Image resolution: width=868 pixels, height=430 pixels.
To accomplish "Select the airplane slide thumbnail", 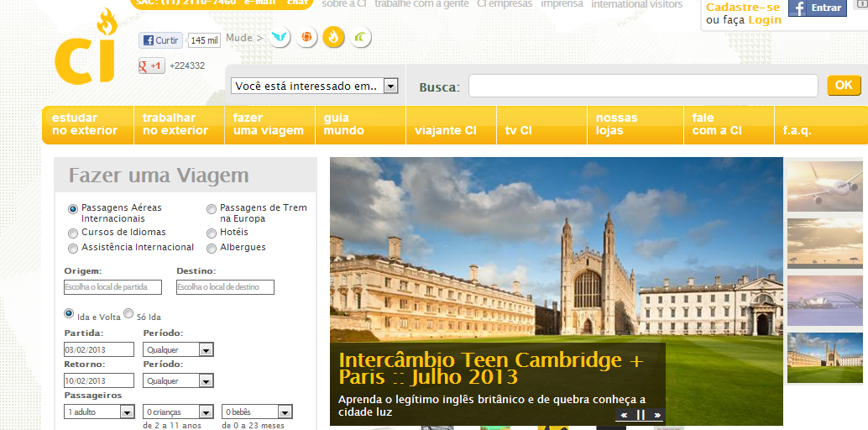I will click(x=825, y=186).
